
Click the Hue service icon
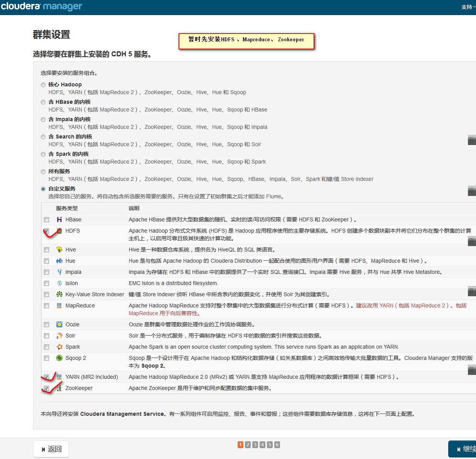tap(59, 261)
